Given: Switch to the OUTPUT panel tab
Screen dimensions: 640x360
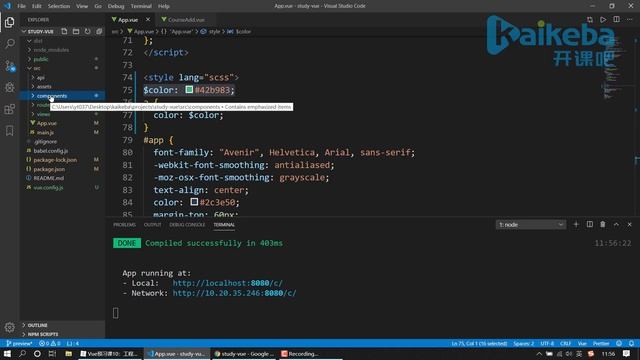Looking at the screenshot, I should coord(152,224).
